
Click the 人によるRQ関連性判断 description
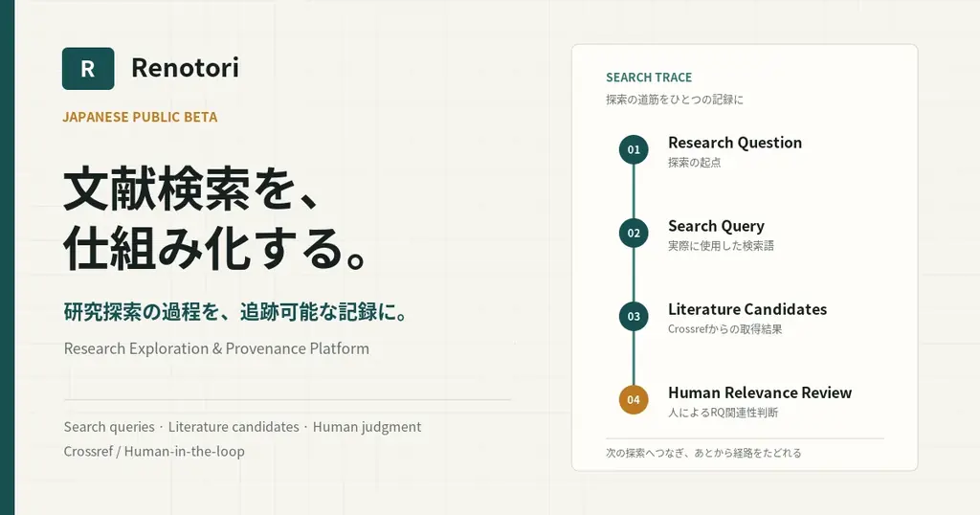(724, 413)
